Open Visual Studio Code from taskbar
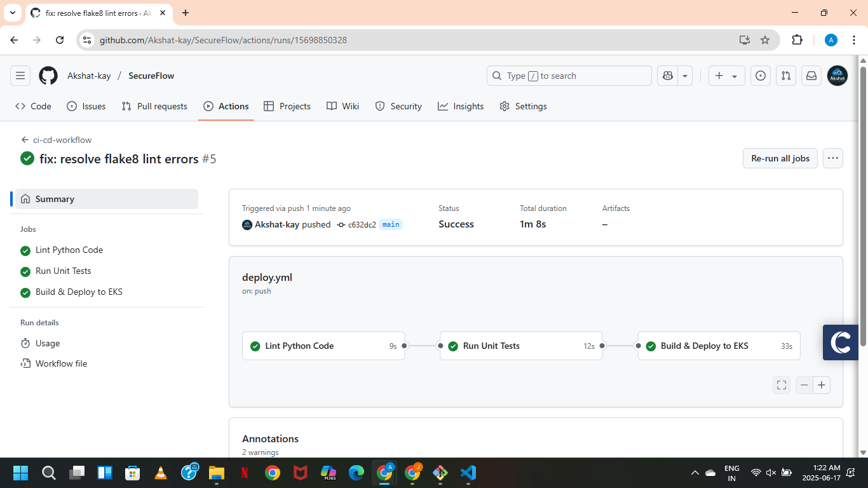Viewport: 868px width, 488px height. point(468,473)
